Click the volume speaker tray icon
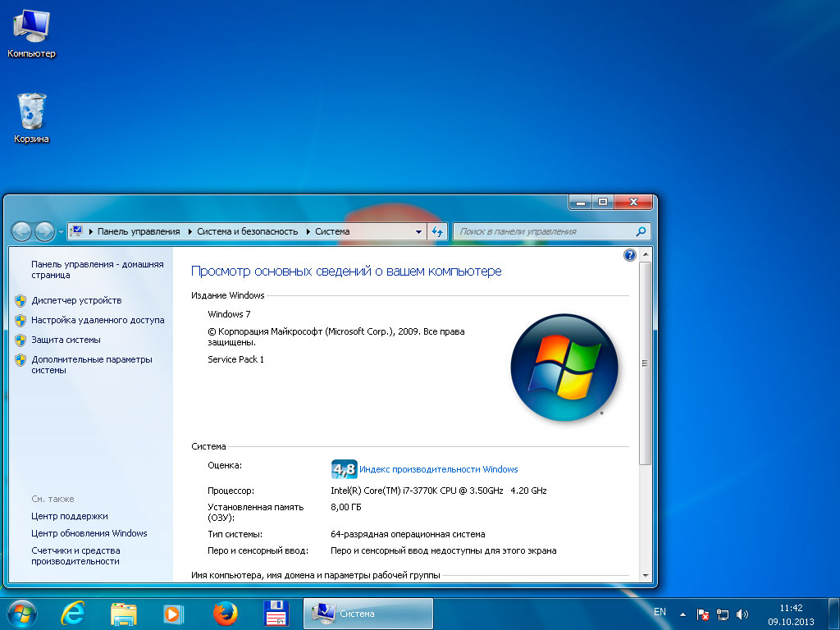 pos(742,614)
